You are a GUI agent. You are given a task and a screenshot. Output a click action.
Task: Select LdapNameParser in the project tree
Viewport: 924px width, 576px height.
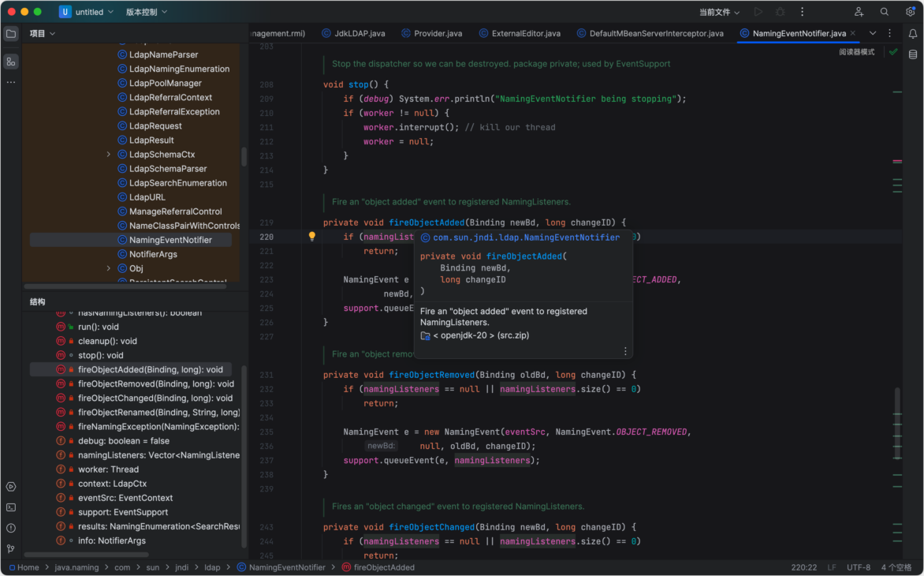[164, 54]
